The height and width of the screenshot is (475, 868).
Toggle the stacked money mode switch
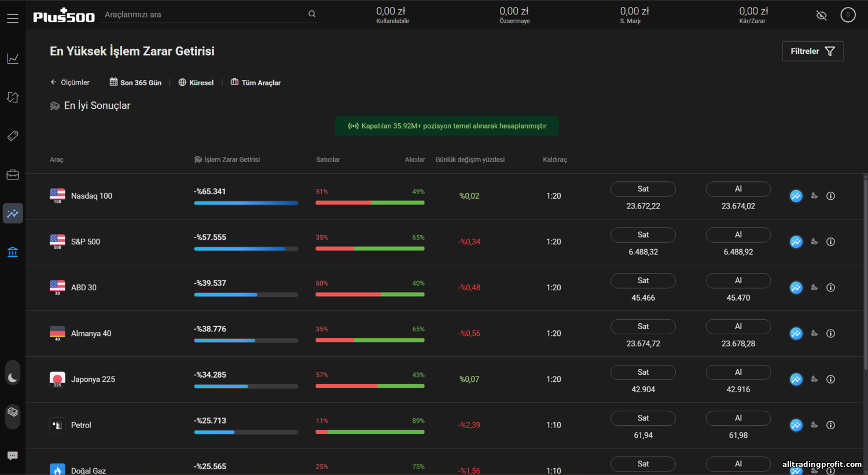pos(13,412)
